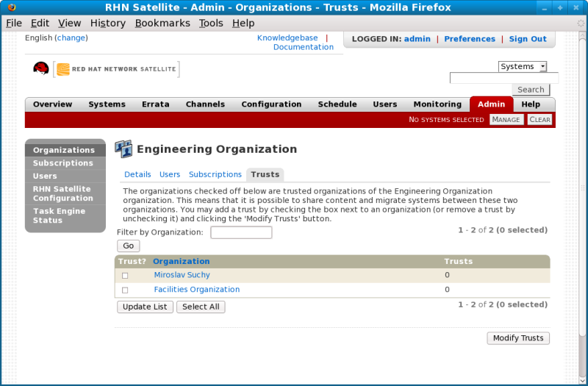Click the Update List button

(x=145, y=307)
